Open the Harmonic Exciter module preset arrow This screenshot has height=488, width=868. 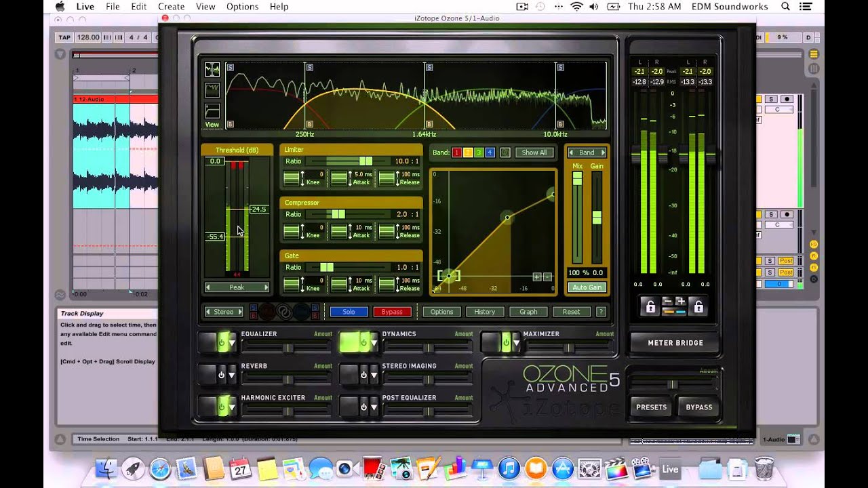click(232, 407)
